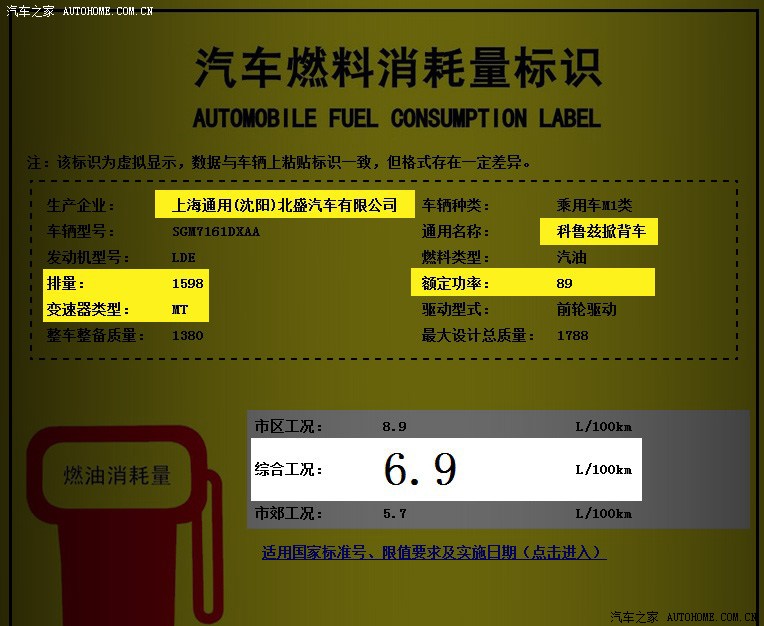Click the 驱动型式 label
764x626 pixels.
click(x=455, y=309)
